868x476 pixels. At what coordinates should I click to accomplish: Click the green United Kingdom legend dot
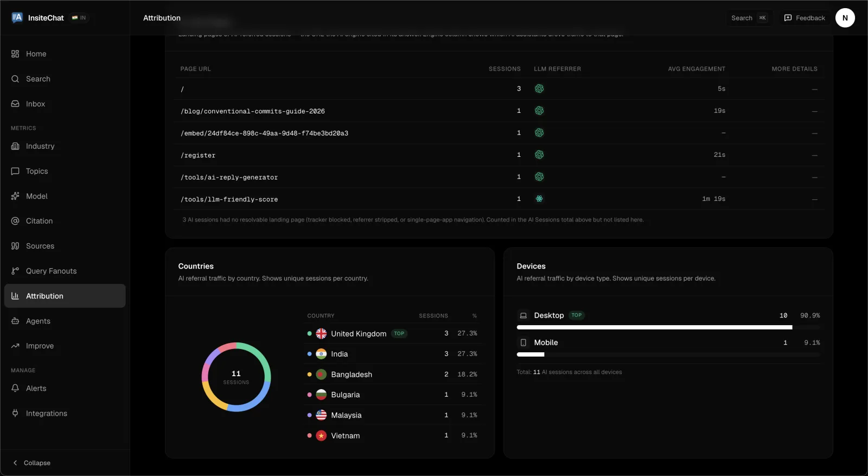pyautogui.click(x=309, y=333)
